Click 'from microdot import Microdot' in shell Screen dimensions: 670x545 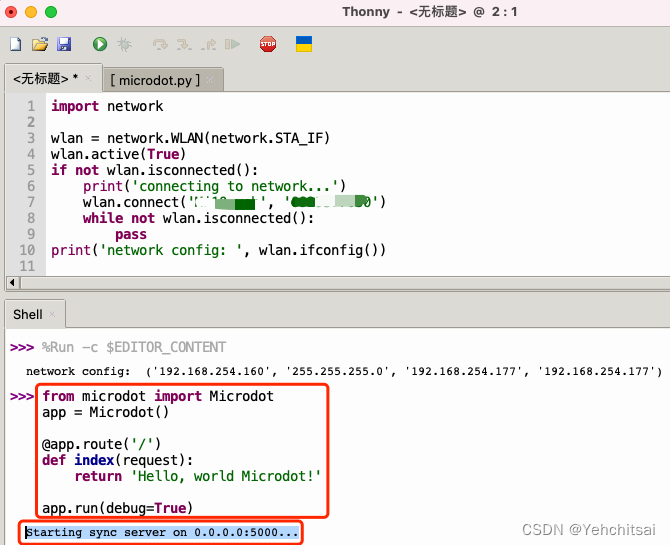(158, 396)
